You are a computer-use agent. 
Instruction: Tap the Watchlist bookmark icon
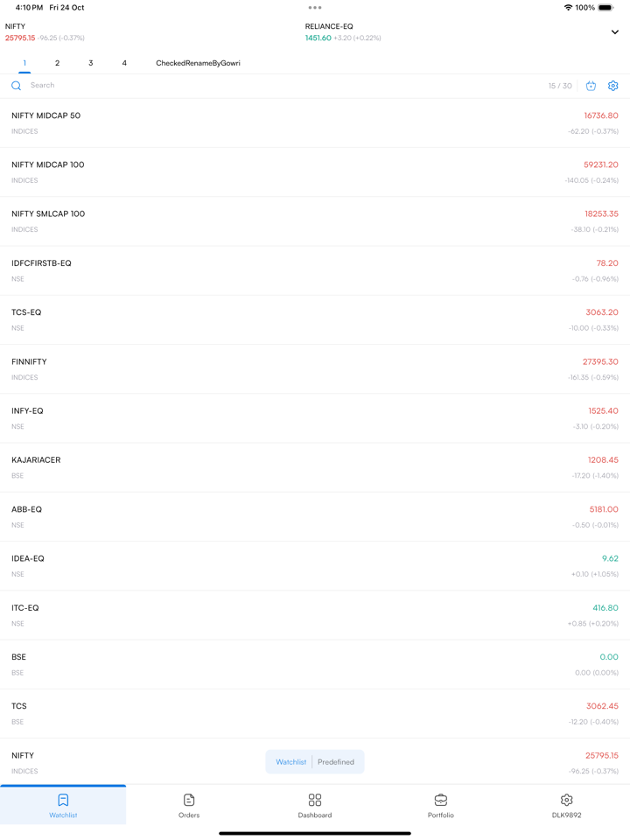pyautogui.click(x=63, y=801)
